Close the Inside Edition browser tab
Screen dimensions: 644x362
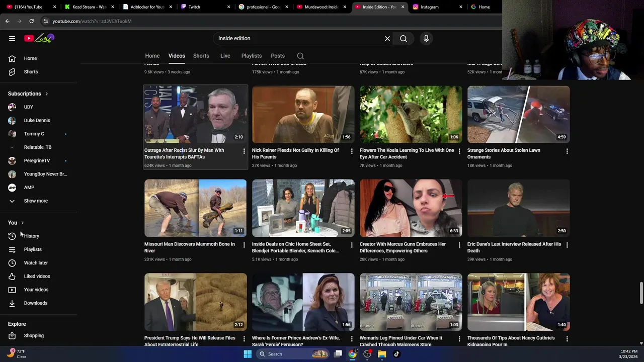click(403, 7)
